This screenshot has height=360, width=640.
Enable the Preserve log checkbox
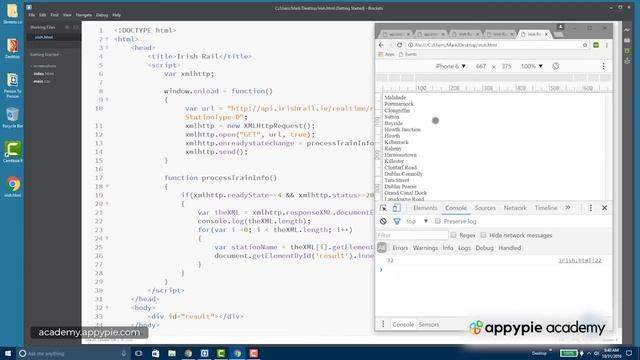(x=438, y=221)
